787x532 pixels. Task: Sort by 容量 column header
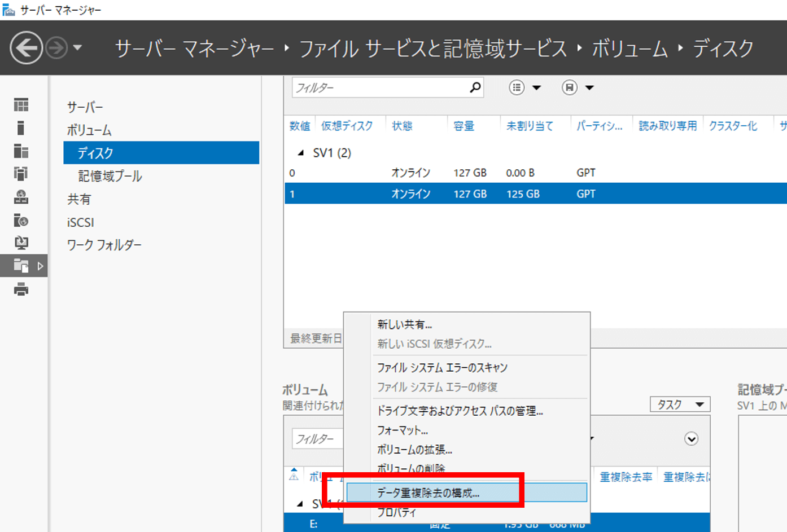click(464, 126)
